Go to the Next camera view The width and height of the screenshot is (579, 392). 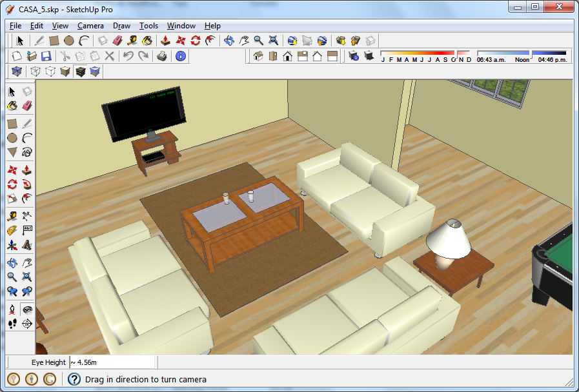click(27, 291)
